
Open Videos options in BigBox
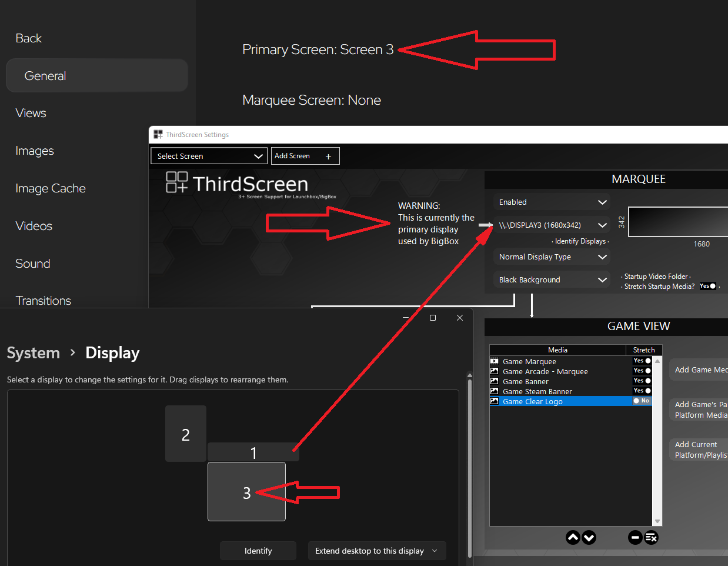pos(34,226)
